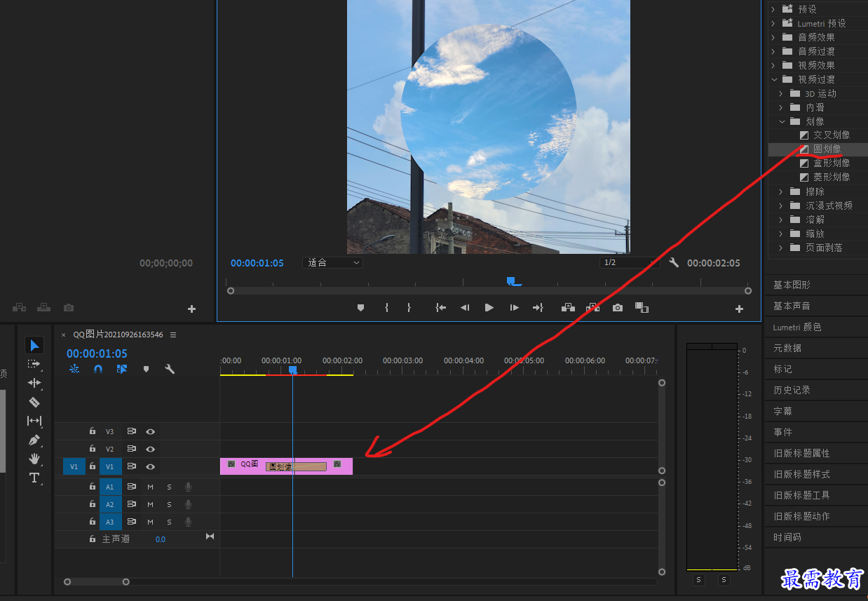The width and height of the screenshot is (868, 601).
Task: Expand the Lumetri 预设 folder
Action: (775, 23)
